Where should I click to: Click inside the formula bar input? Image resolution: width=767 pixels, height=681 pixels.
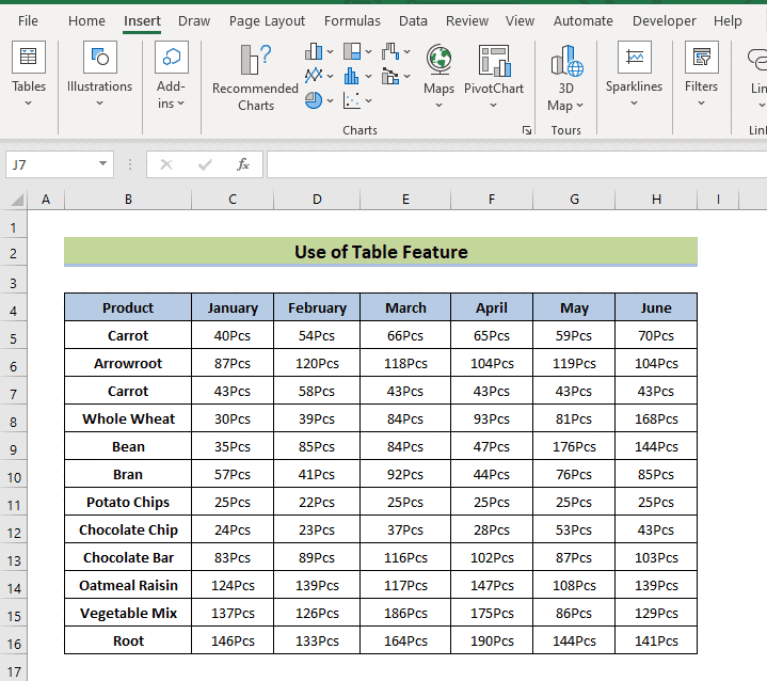click(517, 164)
